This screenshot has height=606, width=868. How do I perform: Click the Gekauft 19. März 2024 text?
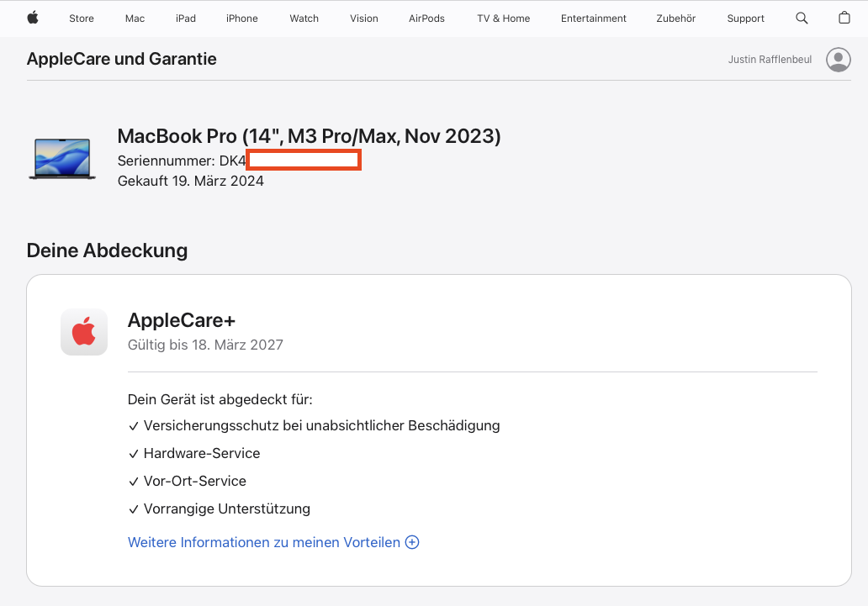tap(190, 181)
